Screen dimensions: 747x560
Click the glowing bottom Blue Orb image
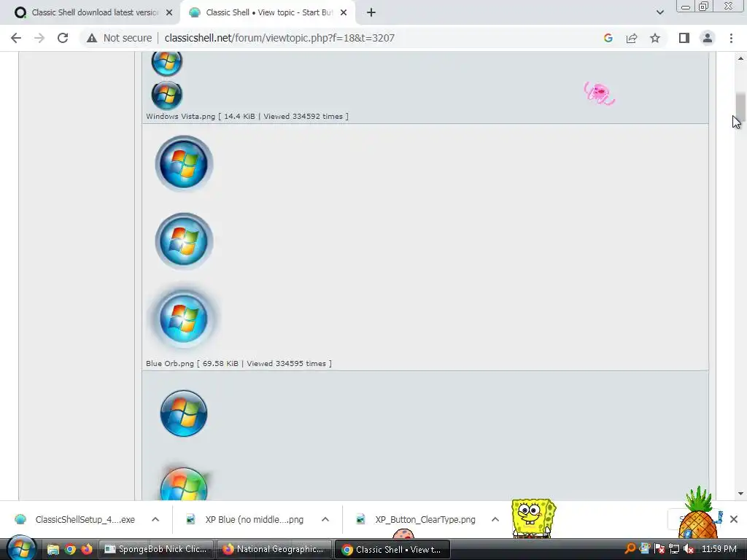click(x=184, y=318)
